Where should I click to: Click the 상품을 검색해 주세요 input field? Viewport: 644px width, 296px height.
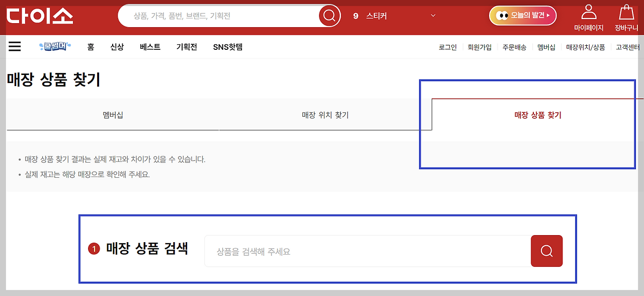[x=367, y=251]
